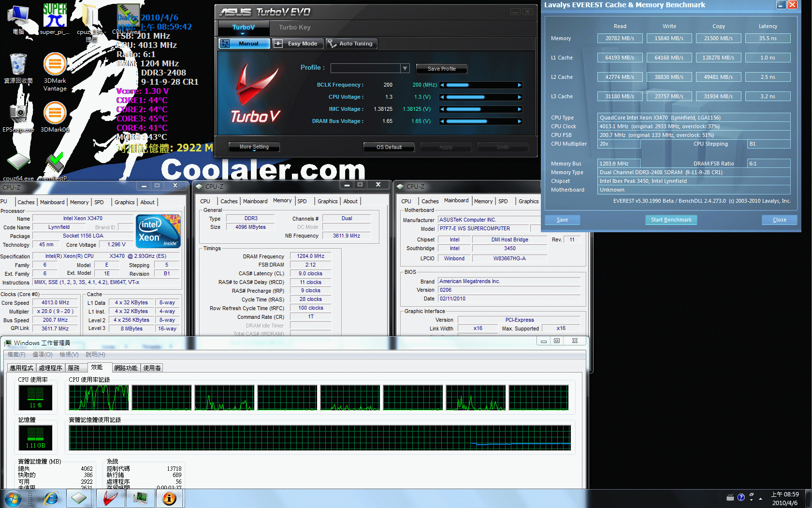
Task: Show hidden tray icons arrow
Action: pos(760,498)
